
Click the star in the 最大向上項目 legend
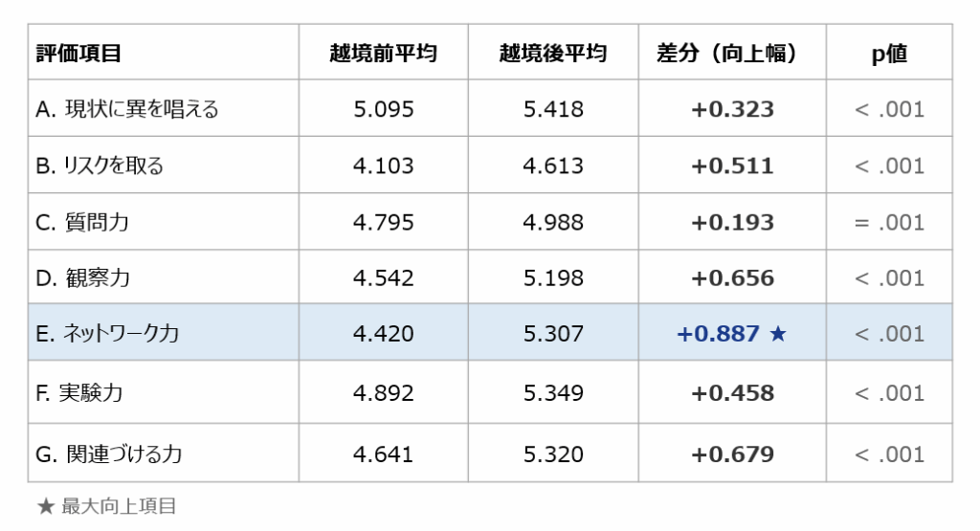tap(45, 506)
